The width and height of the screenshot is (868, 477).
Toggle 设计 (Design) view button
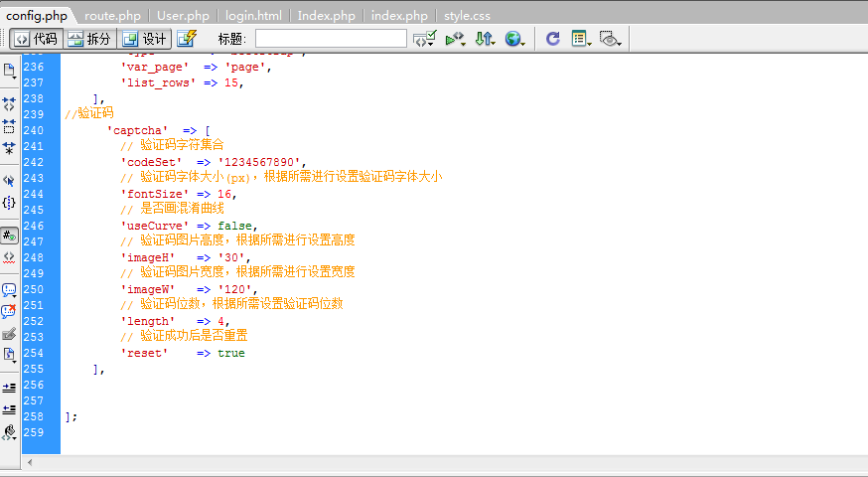(x=144, y=39)
